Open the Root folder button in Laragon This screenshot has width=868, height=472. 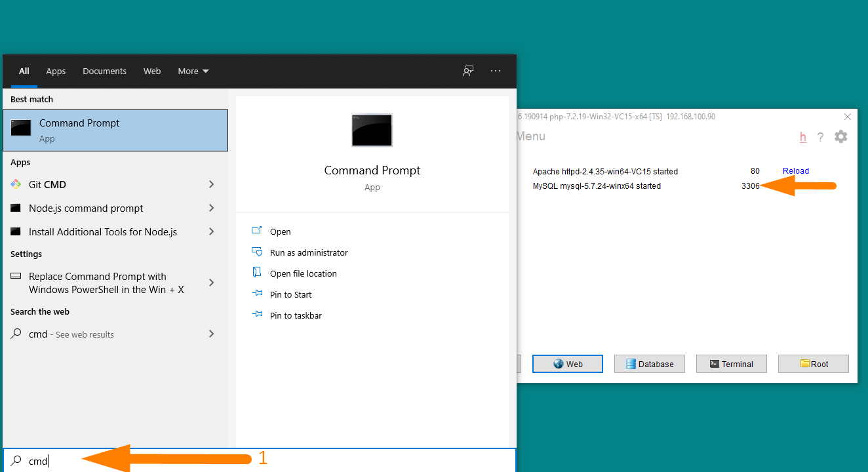pyautogui.click(x=814, y=364)
